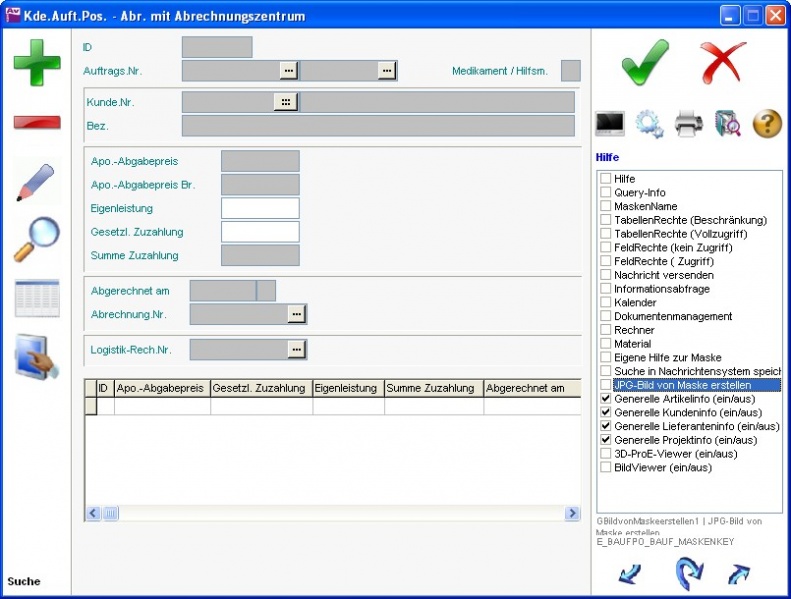Click the red minus delete record icon
791x599 pixels.
[37, 122]
